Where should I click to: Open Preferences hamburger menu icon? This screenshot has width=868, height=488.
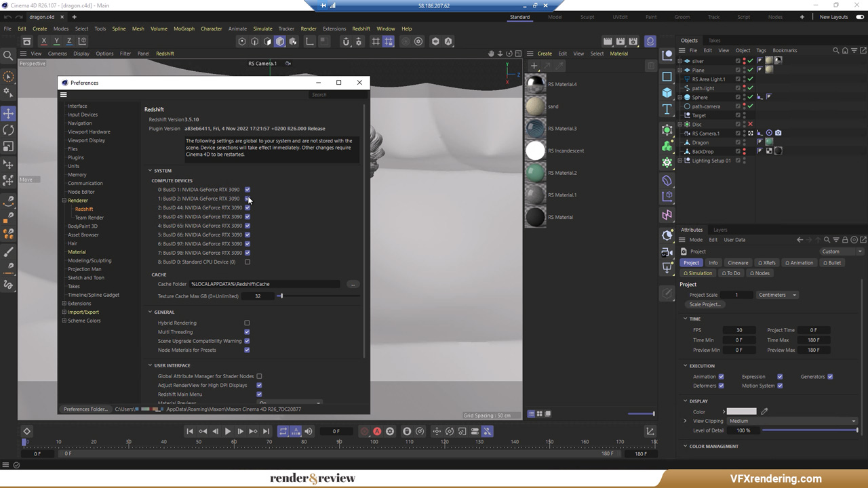(x=64, y=95)
